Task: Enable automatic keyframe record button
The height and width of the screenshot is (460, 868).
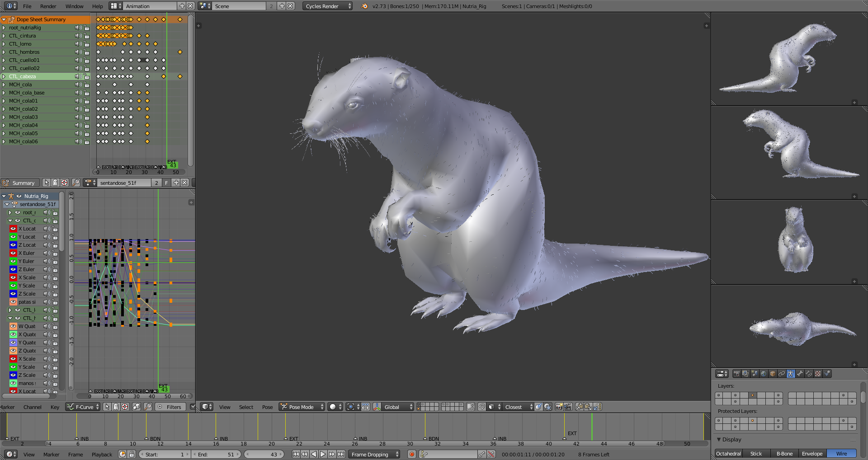Action: (x=411, y=454)
